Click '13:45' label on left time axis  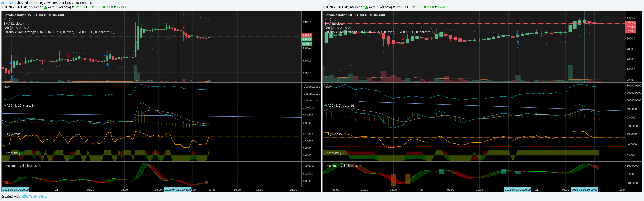point(212,190)
